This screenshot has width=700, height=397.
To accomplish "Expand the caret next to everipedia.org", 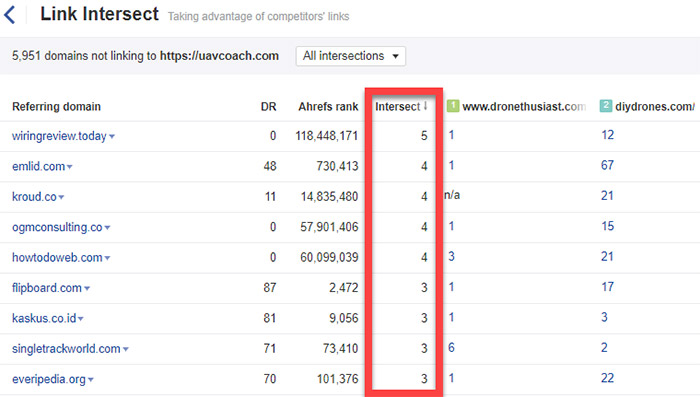I will tap(91, 380).
